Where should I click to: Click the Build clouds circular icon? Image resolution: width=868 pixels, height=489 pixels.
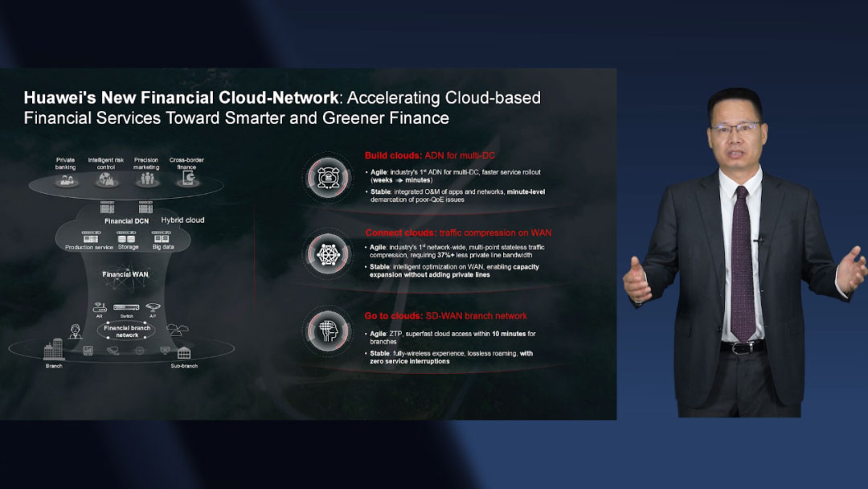click(328, 178)
